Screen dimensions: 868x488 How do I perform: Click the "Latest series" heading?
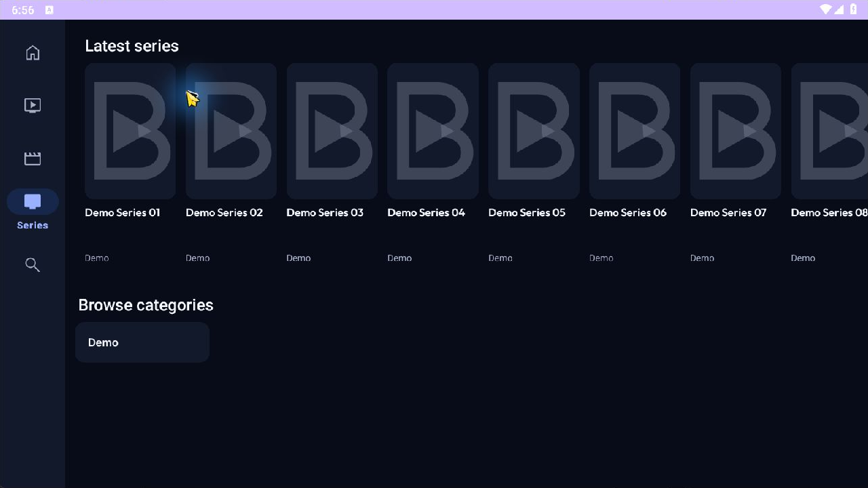point(132,46)
